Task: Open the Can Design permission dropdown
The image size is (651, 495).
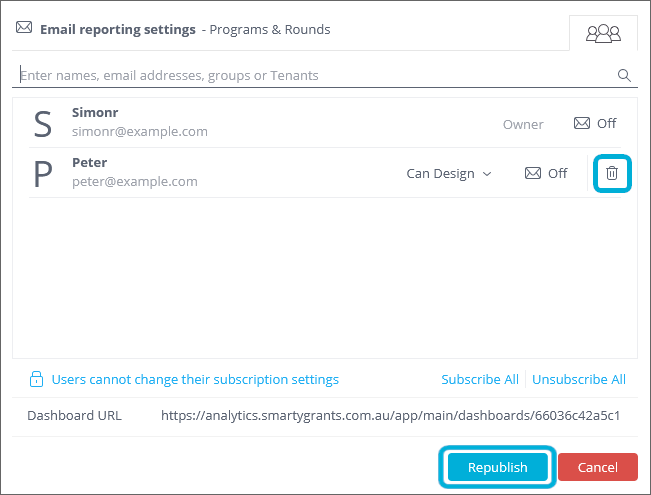Action: pyautogui.click(x=449, y=173)
